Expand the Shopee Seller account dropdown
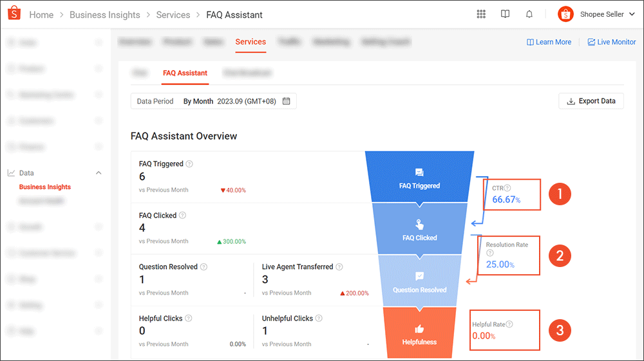 coord(632,14)
